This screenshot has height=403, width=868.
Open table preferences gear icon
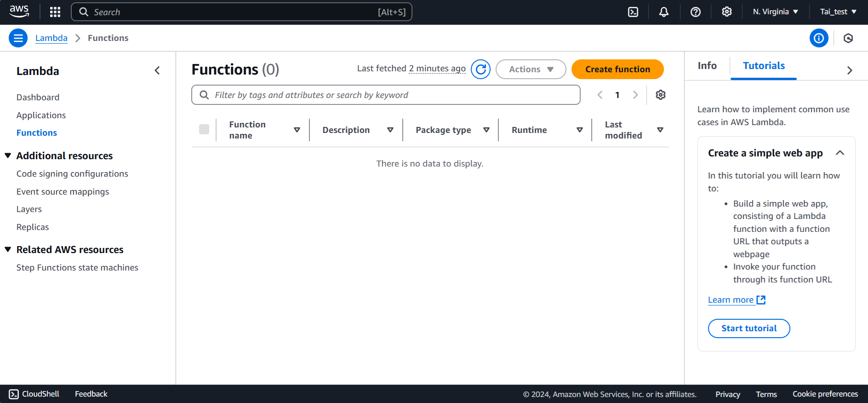click(661, 95)
